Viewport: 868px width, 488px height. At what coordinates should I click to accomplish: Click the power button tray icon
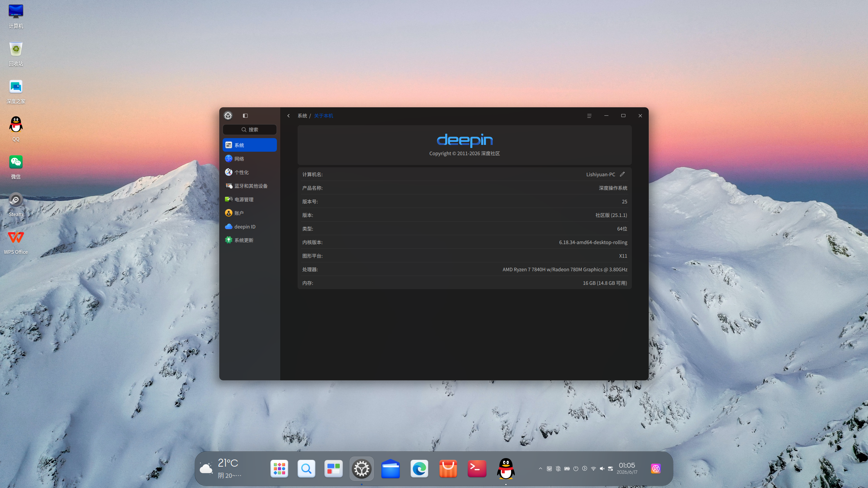click(x=576, y=469)
